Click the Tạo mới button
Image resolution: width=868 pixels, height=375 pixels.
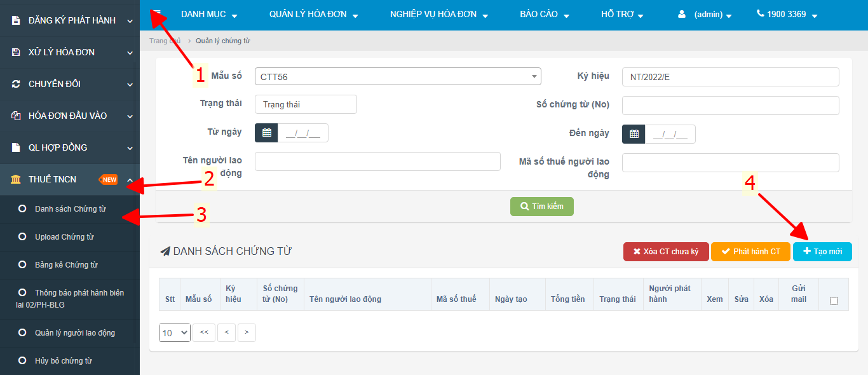822,252
